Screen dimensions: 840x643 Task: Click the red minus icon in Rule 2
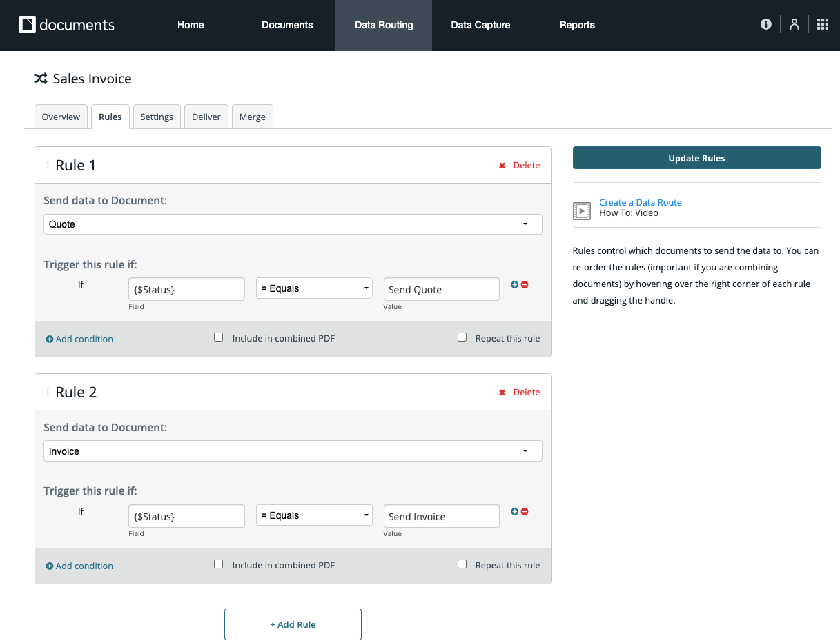pos(525,511)
